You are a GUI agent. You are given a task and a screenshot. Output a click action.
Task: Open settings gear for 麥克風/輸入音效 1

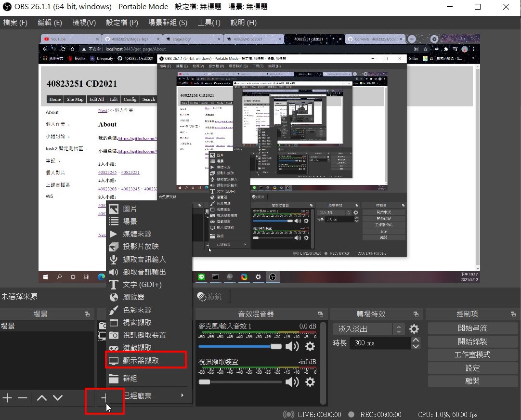click(x=310, y=346)
